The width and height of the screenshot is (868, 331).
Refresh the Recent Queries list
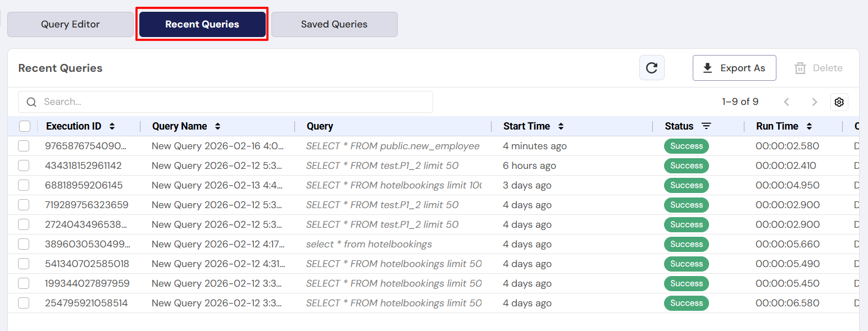pos(651,67)
